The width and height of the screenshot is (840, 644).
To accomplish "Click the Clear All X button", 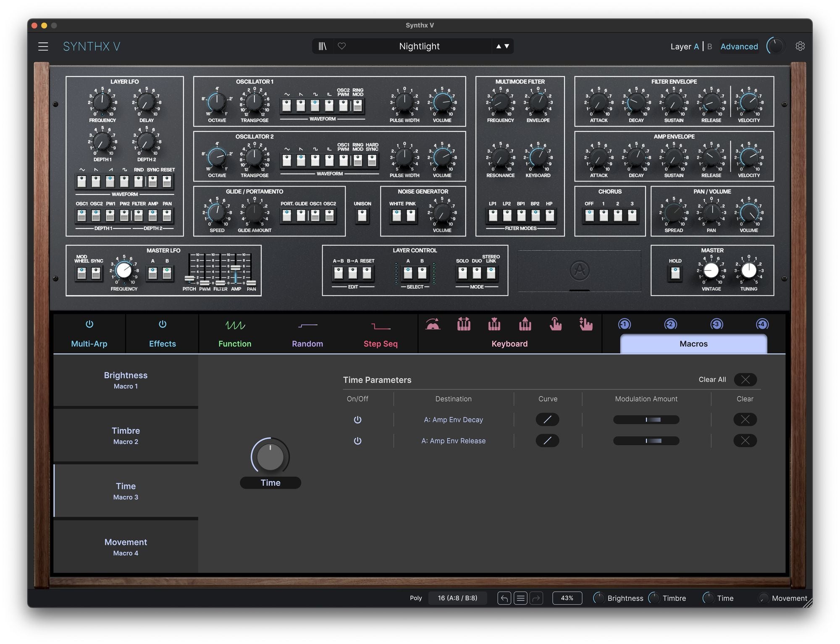I will click(745, 379).
